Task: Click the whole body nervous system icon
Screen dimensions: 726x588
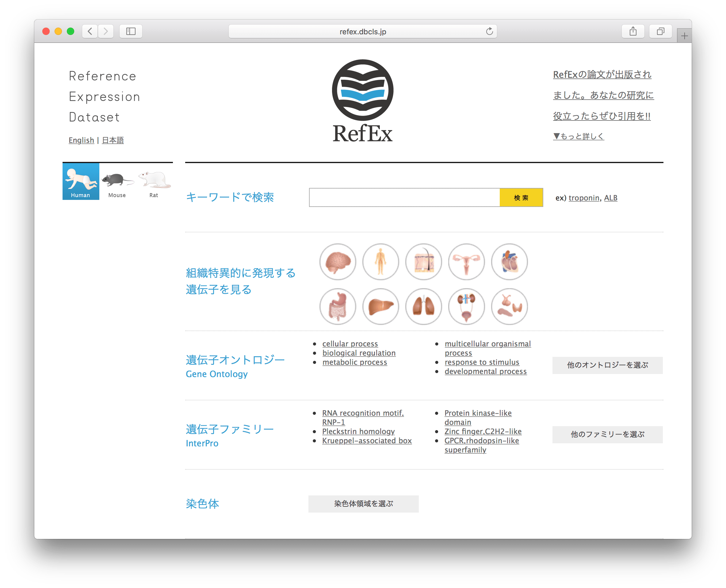Action: (380, 262)
